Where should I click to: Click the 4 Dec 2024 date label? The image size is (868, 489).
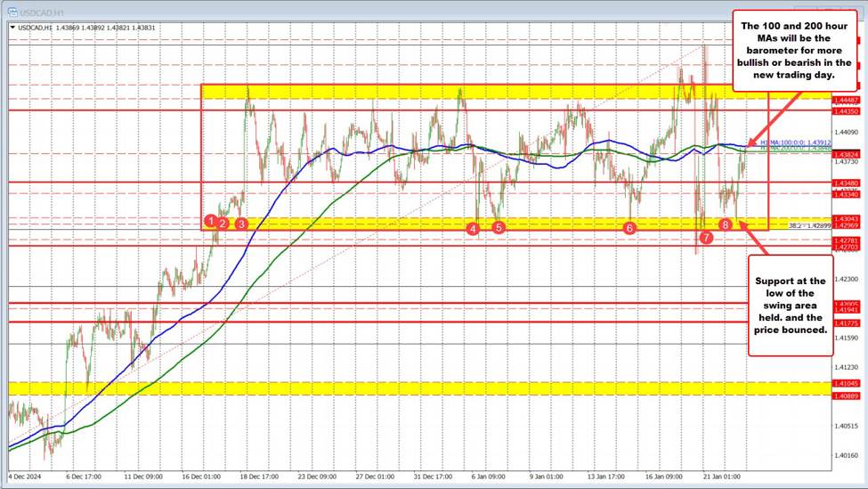pos(26,477)
